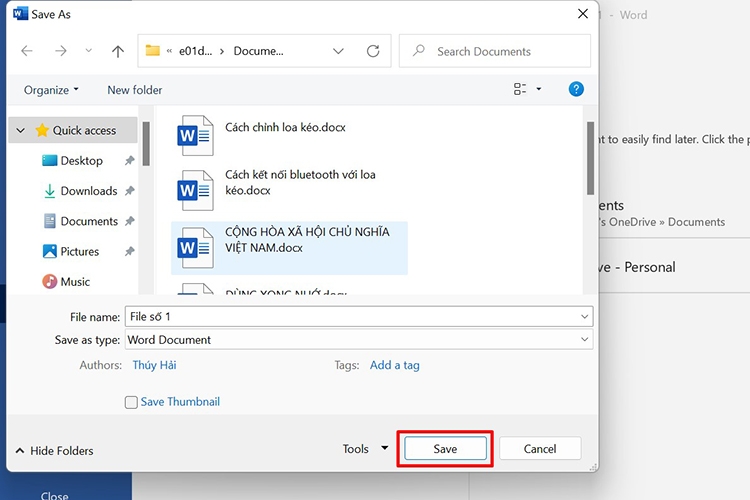Open the File name dropdown arrow

pos(585,317)
